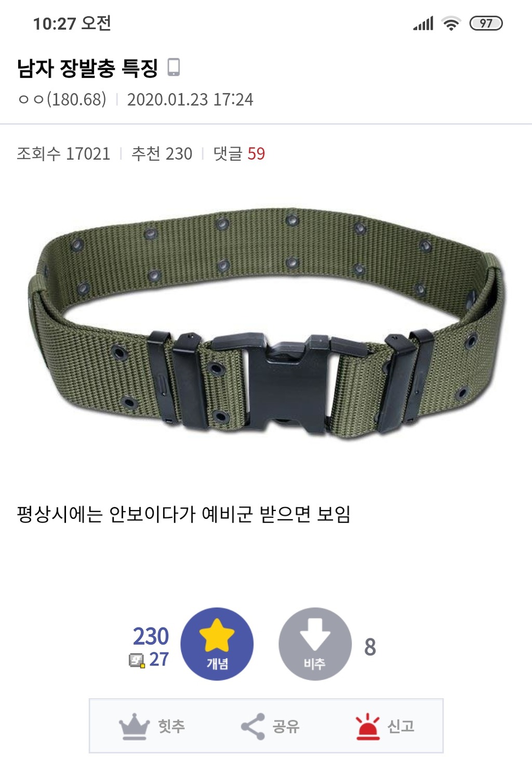Select the post title 남자 장발충 특징
Viewport: 532px width, 784px height.
click(x=87, y=68)
